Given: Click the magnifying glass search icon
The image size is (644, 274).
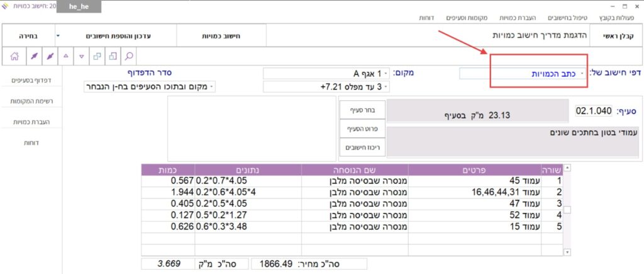Looking at the screenshot, I should 128,56.
